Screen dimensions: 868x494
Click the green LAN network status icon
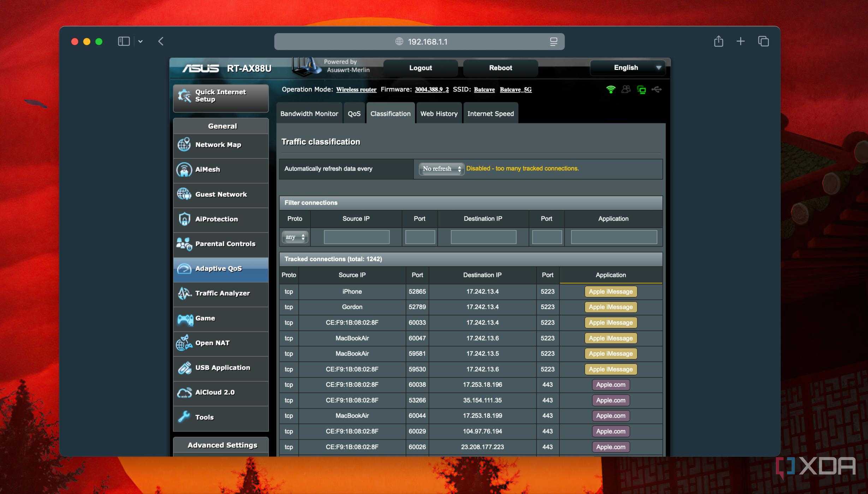coord(641,90)
